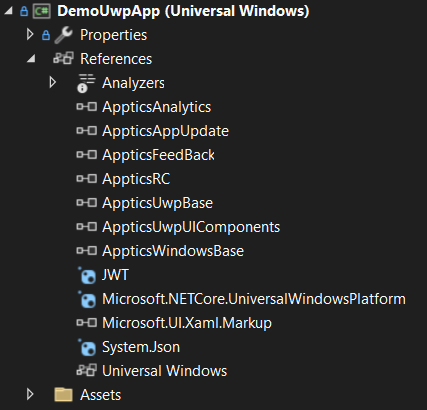Viewport: 427px width, 410px height.
Task: Select the Assets folder item
Action: 101,395
